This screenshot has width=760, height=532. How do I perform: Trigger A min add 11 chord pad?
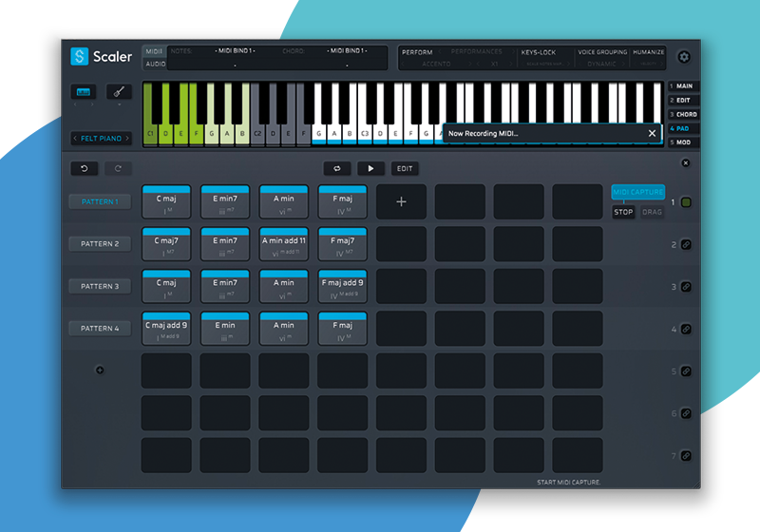tap(283, 244)
